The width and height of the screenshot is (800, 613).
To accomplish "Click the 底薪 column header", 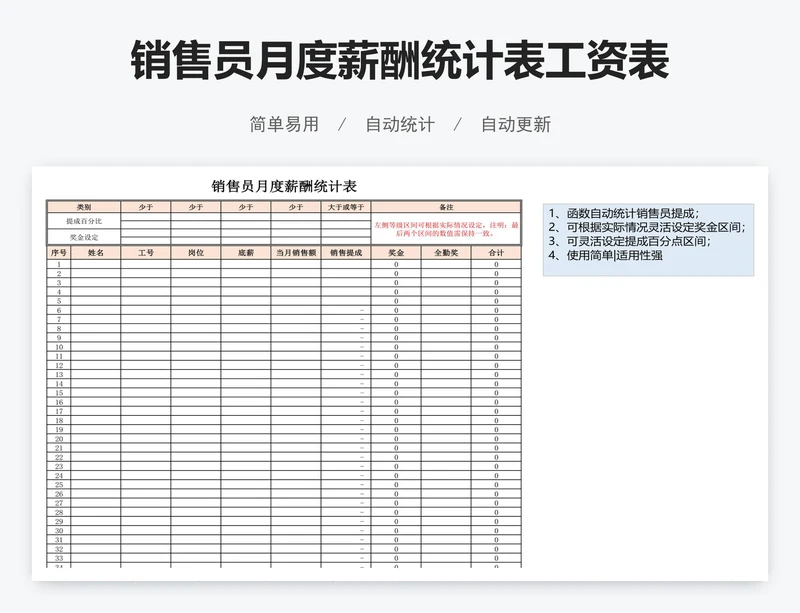I will click(x=245, y=255).
